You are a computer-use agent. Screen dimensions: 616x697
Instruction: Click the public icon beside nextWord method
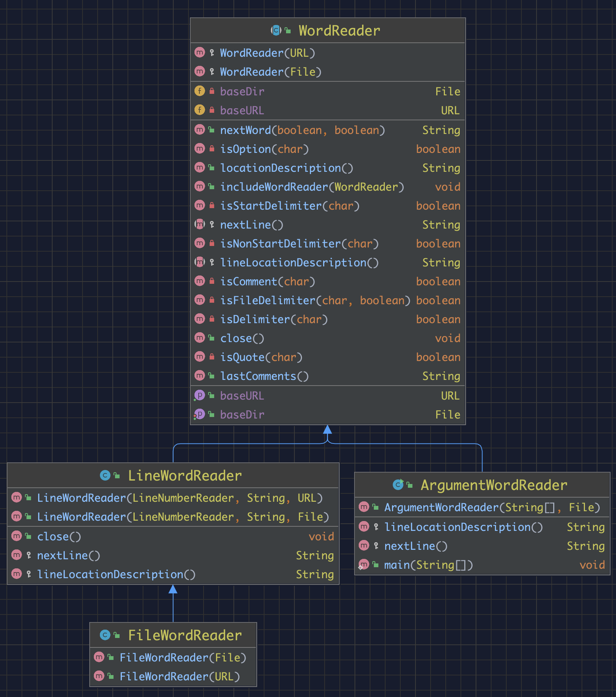(x=212, y=130)
